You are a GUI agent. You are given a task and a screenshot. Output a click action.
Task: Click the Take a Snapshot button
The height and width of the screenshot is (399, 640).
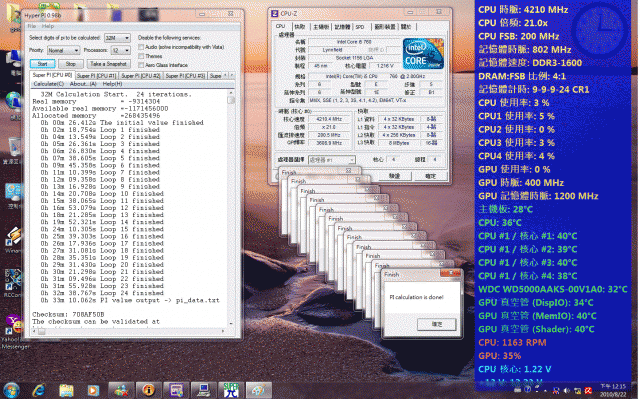[109, 64]
